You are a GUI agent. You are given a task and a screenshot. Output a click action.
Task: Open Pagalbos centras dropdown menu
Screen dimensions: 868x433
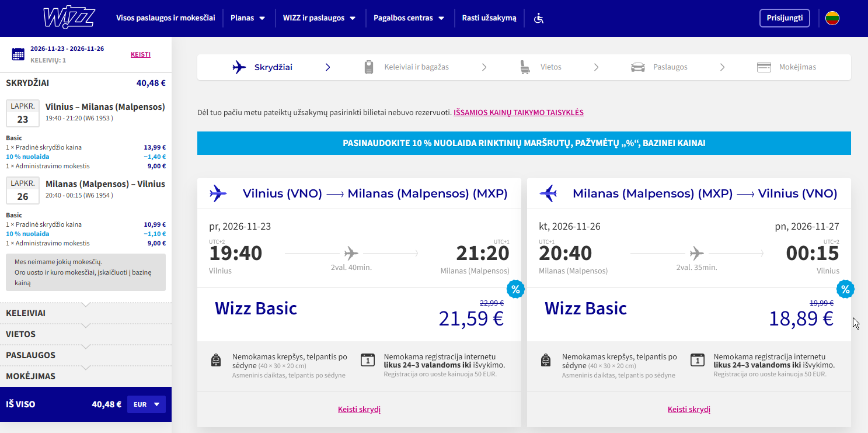coord(409,18)
